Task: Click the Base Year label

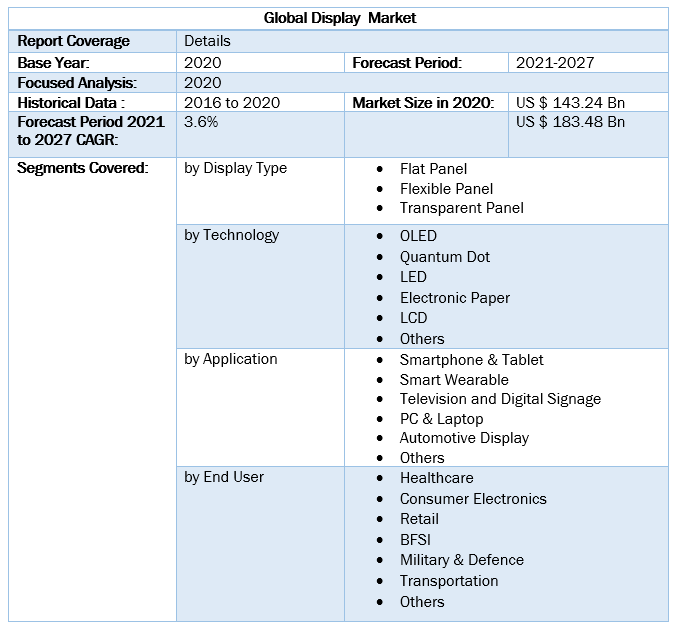Action: point(54,62)
